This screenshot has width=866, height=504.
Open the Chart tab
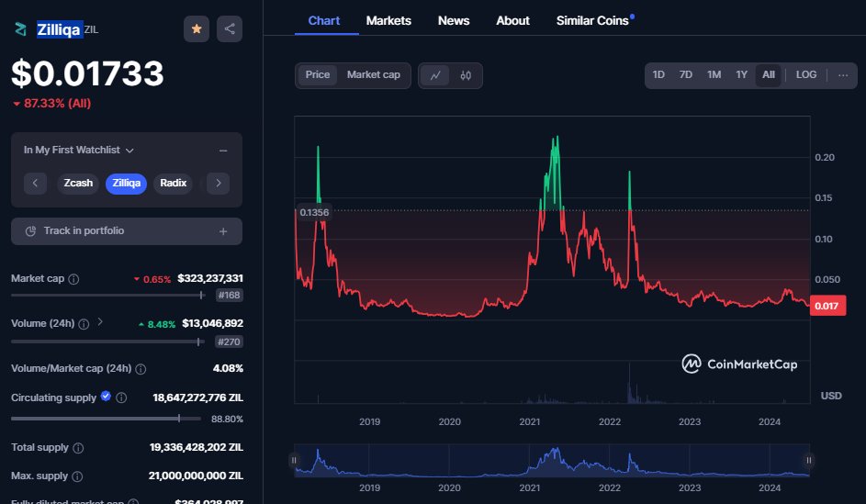click(x=323, y=21)
